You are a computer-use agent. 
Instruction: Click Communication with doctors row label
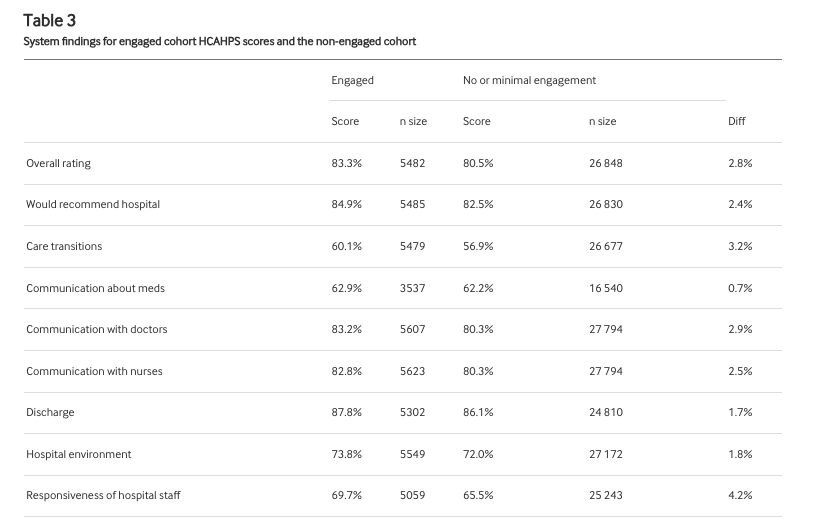[97, 329]
